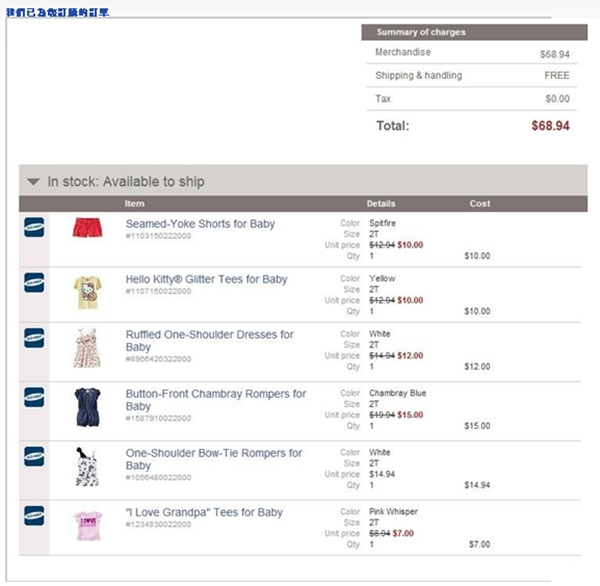Click the Old Navy icon beside Seamed-Yoke Shorts

34,227
